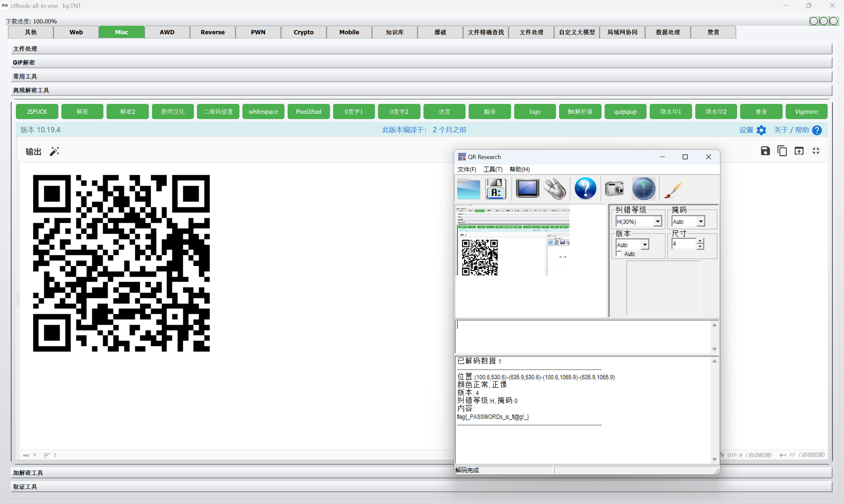Click the screenshot thumbnail preview in QR Research
This screenshot has height=504, width=844.
click(x=512, y=240)
